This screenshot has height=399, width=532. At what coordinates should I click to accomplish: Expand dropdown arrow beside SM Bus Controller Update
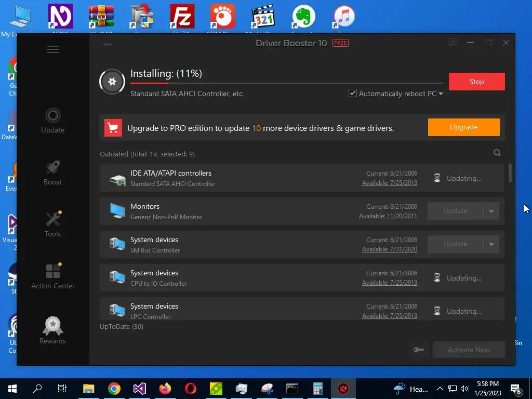491,244
